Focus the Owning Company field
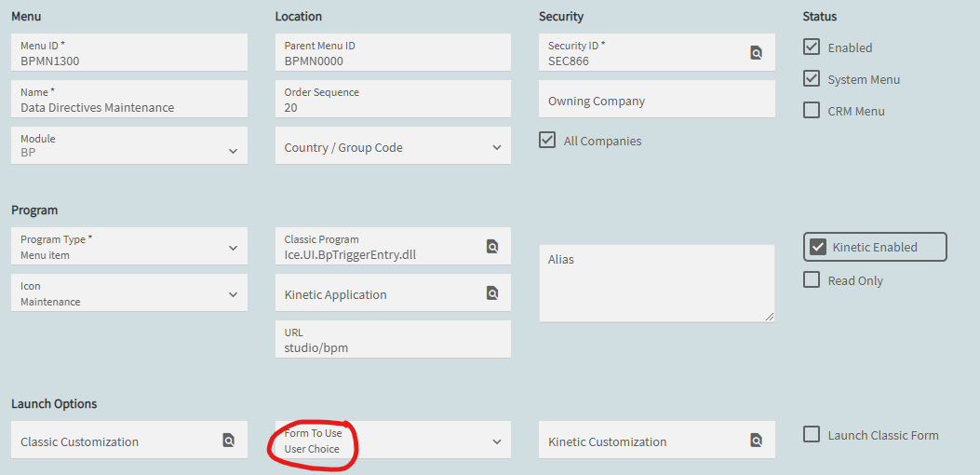This screenshot has height=475, width=980. (657, 99)
